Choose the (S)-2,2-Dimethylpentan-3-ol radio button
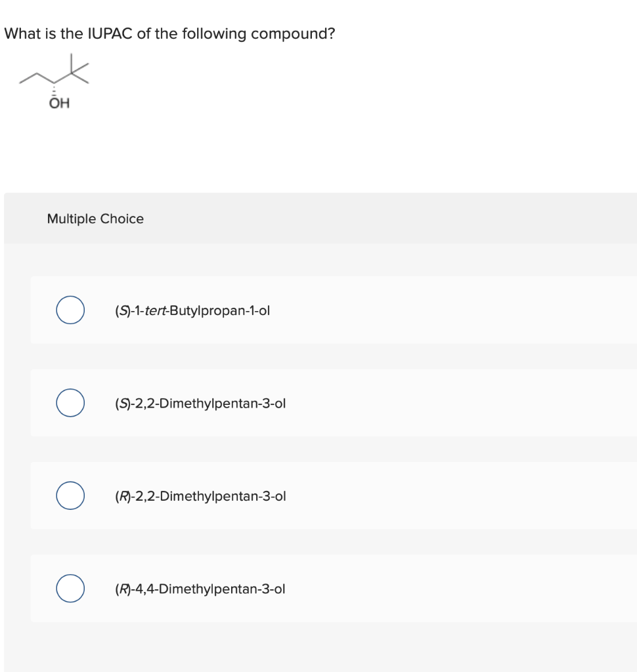The width and height of the screenshot is (637, 672). click(x=70, y=403)
